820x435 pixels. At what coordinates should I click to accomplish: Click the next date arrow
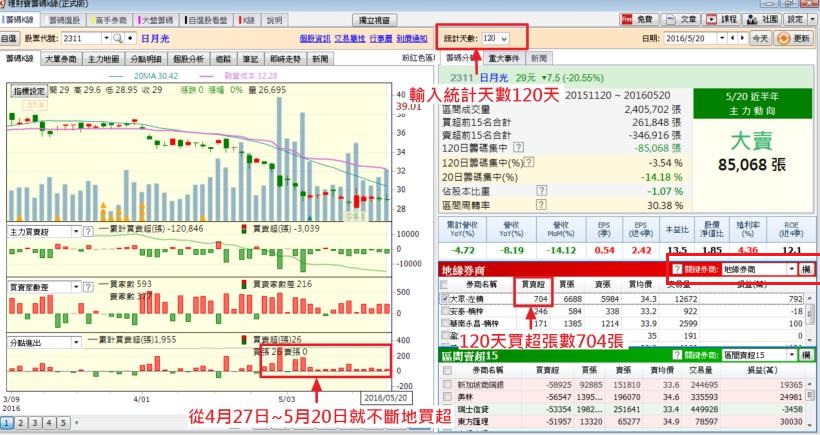[742, 38]
